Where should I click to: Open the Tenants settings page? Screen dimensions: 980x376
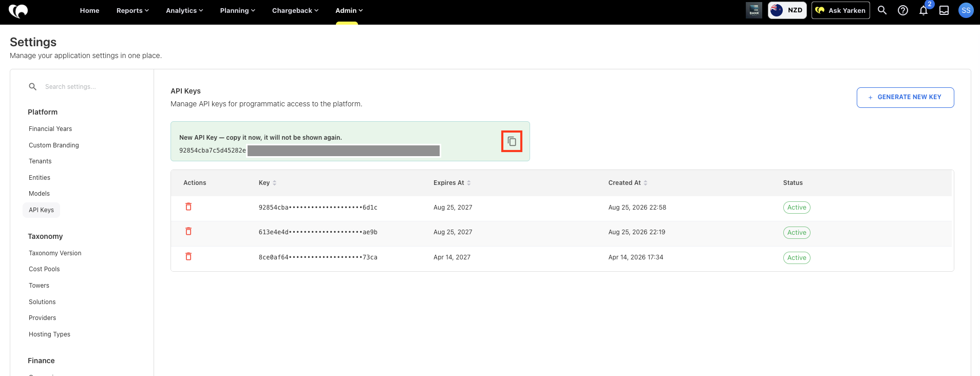pos(40,161)
